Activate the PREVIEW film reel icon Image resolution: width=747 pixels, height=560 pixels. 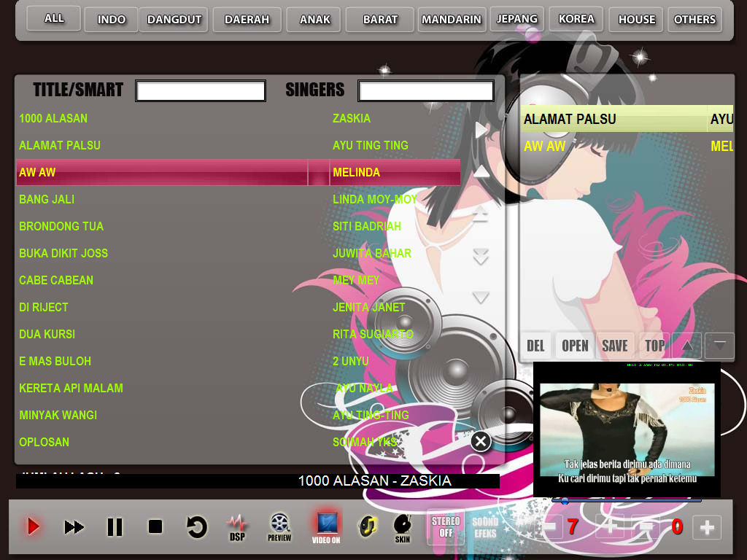pos(278,526)
